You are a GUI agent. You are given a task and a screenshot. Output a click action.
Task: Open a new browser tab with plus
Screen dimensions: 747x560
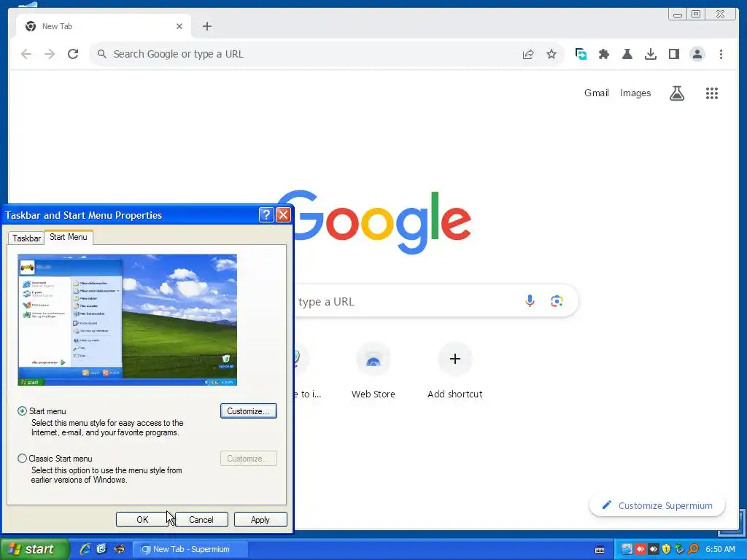tap(206, 26)
